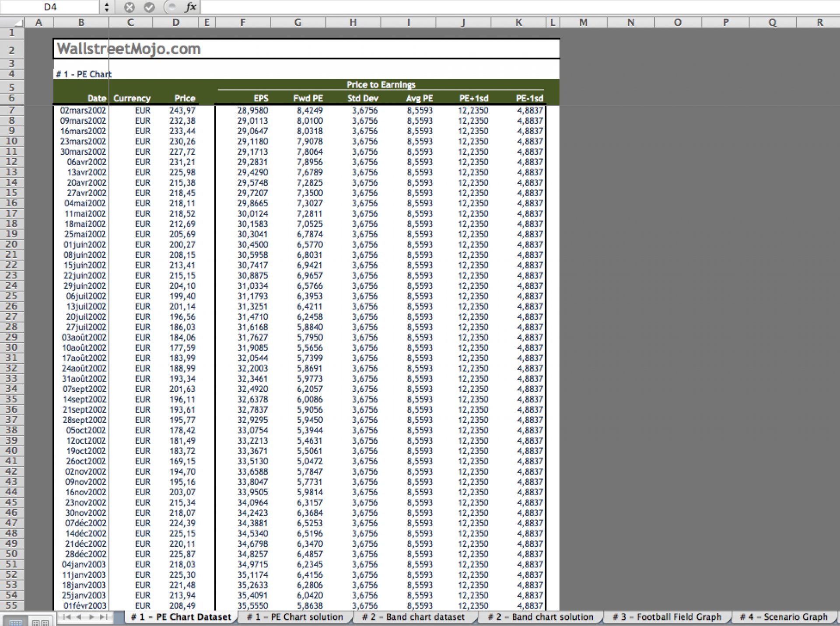Open the '# 1 – PE Chart solution' sheet tab
Image resolution: width=840 pixels, height=626 pixels.
[295, 617]
